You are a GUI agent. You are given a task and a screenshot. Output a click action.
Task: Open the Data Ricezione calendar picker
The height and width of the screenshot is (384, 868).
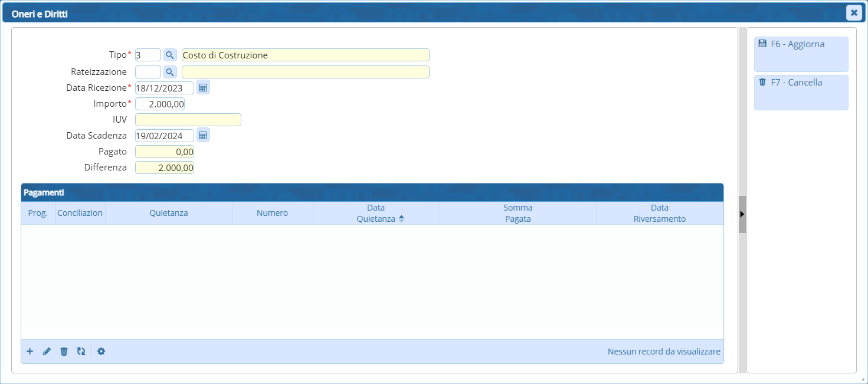pyautogui.click(x=203, y=88)
